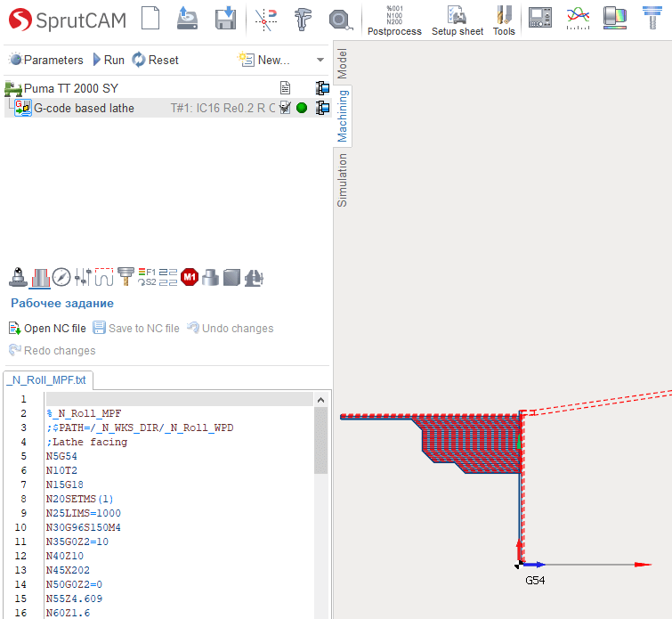The width and height of the screenshot is (672, 619).
Task: Click document icon on Puma TT 2000 SY row
Action: tap(285, 88)
